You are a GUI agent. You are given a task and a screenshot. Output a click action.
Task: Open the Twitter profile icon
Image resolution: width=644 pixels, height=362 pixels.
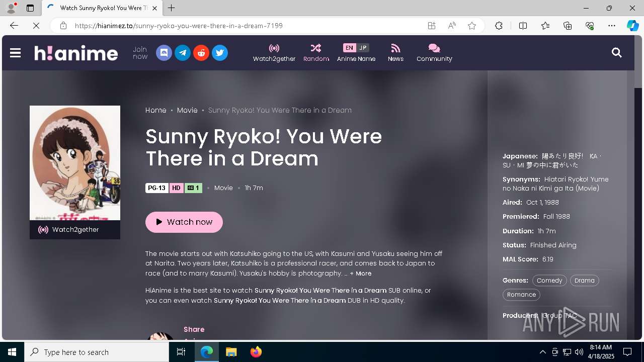pyautogui.click(x=220, y=53)
